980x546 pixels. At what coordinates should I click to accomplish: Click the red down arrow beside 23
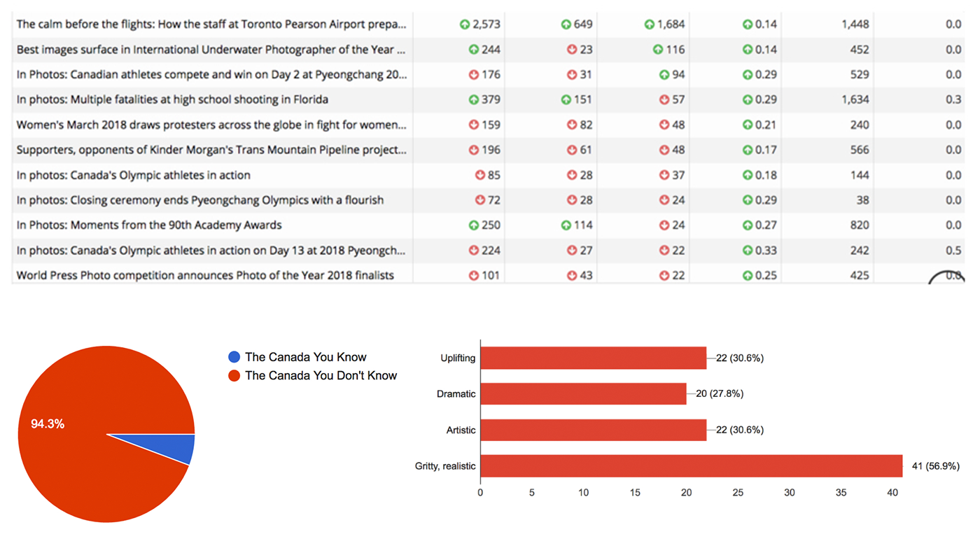tap(573, 50)
